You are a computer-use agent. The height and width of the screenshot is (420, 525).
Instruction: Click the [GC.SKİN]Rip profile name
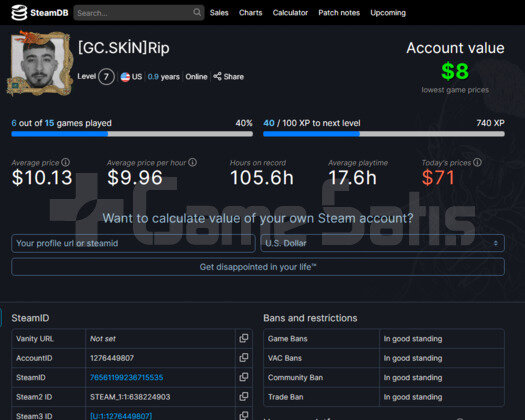[124, 48]
